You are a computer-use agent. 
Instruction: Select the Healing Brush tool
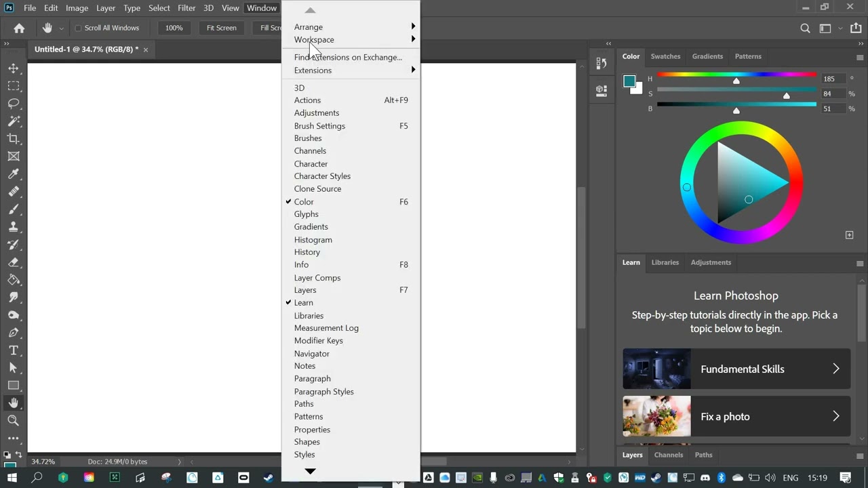click(x=14, y=192)
